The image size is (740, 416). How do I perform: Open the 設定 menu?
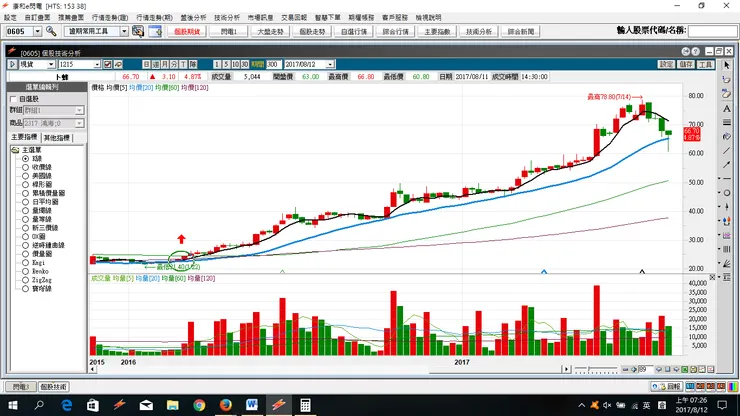point(10,17)
